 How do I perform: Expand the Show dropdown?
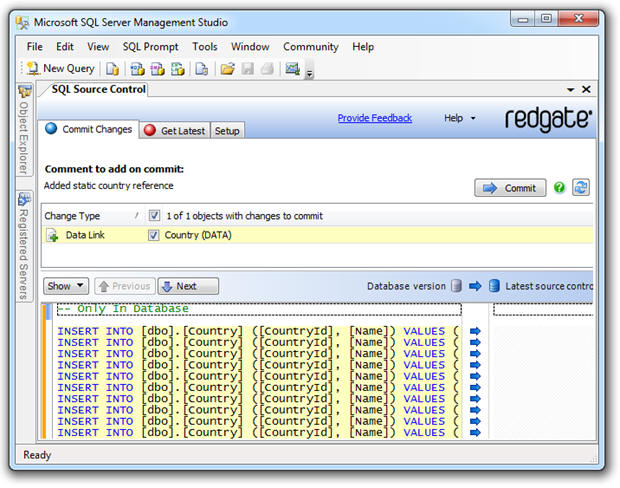pyautogui.click(x=66, y=286)
